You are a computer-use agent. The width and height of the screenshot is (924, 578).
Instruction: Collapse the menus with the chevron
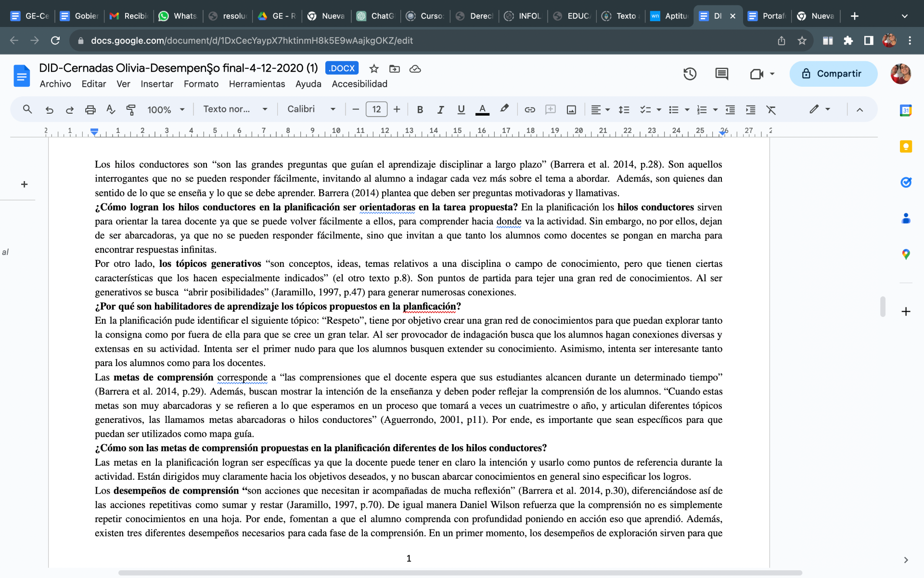pos(860,110)
